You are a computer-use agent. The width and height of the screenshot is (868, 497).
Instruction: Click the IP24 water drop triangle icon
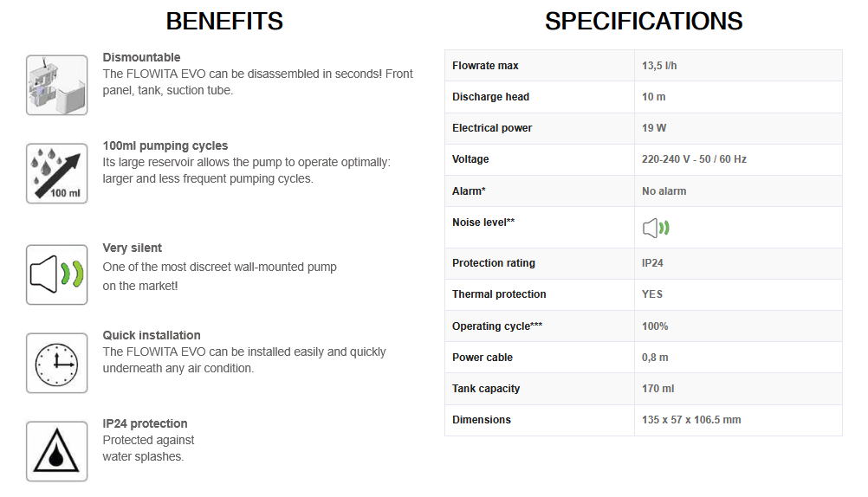(x=56, y=451)
